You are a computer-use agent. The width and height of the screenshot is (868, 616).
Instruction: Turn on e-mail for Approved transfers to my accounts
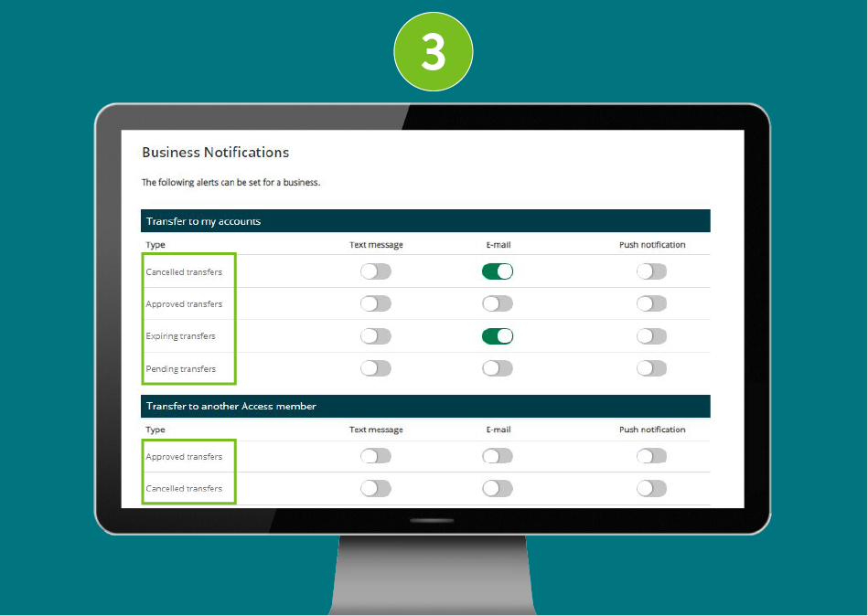click(x=498, y=303)
